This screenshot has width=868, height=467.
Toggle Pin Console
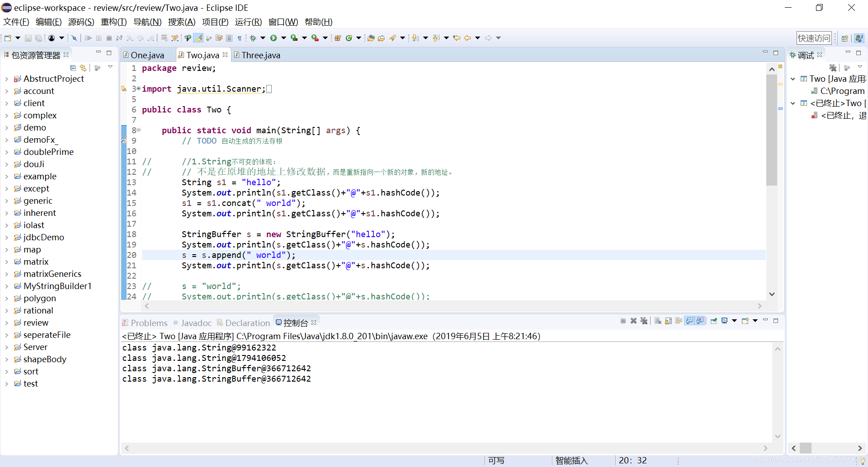pos(714,321)
